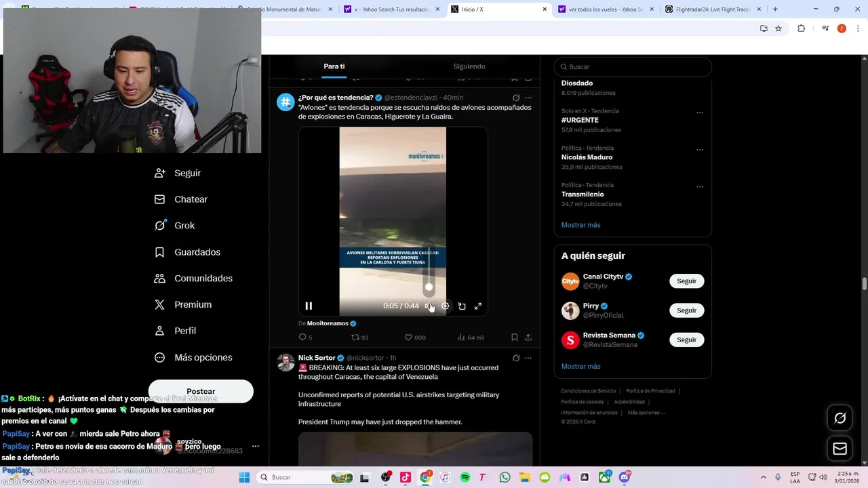Open the Condiciones de Servicio link
This screenshot has width=868, height=488.
coord(588,391)
